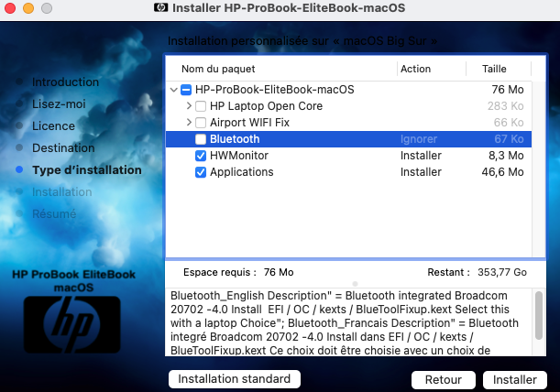Screen dimensions: 560x392
Task: Toggle the HP-ProBook-EliteBook-macOS mixed checkbox
Action: pos(186,90)
